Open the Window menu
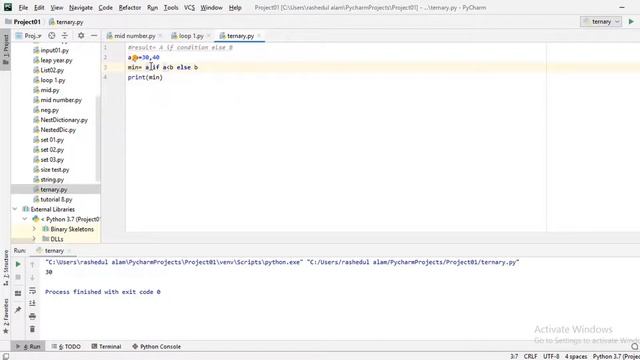The width and height of the screenshot is (640, 360). (211, 8)
